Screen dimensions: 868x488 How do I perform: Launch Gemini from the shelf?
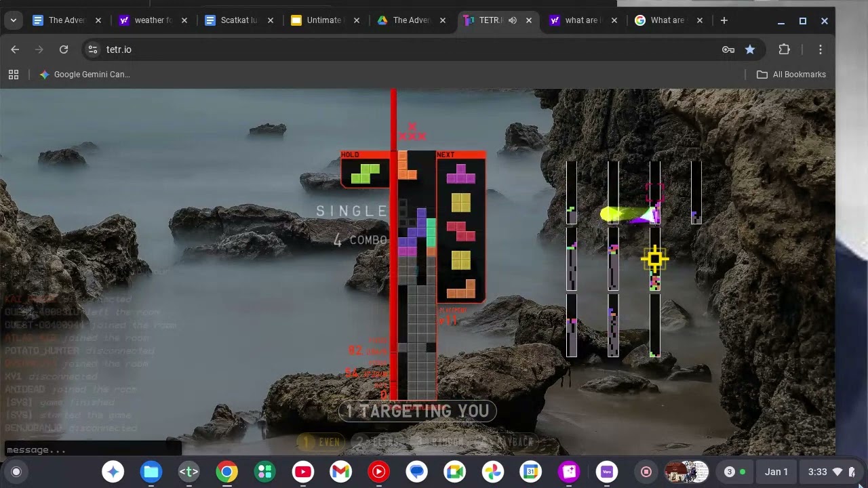pyautogui.click(x=113, y=472)
